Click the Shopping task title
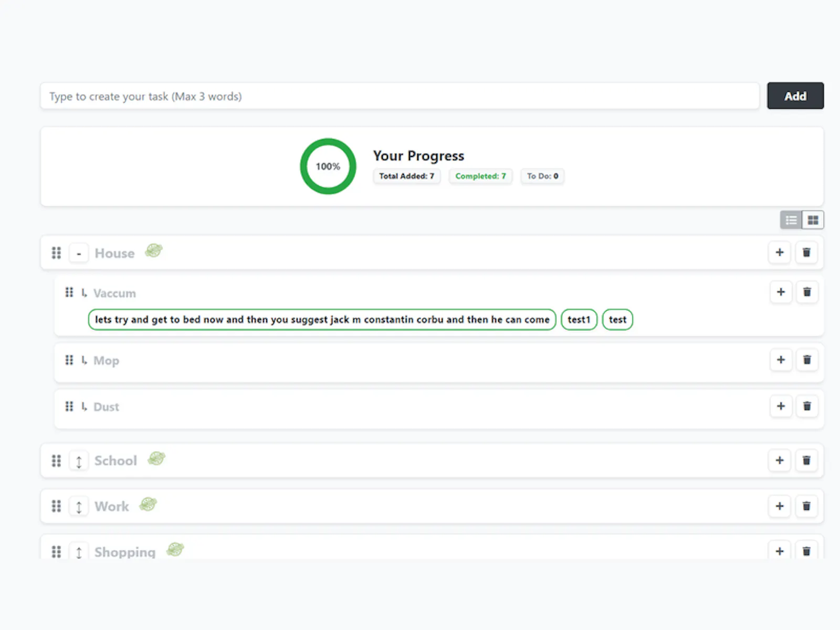Image resolution: width=840 pixels, height=630 pixels. click(x=125, y=552)
